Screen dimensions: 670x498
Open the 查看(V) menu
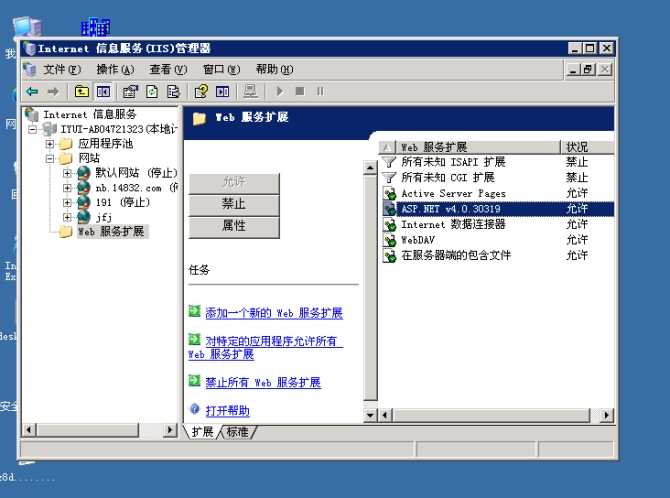click(x=168, y=69)
